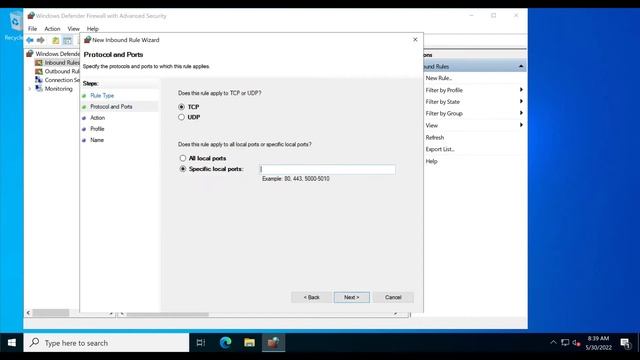Open File Explorer from taskbar

(249, 342)
